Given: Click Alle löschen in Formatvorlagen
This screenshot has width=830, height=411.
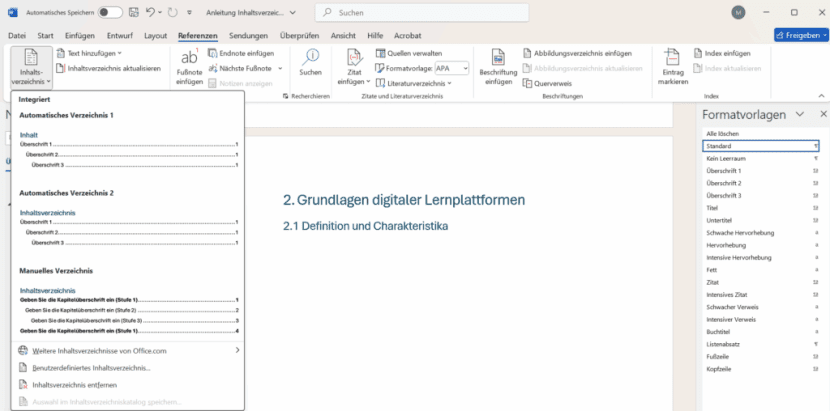Looking at the screenshot, I should click(x=722, y=133).
